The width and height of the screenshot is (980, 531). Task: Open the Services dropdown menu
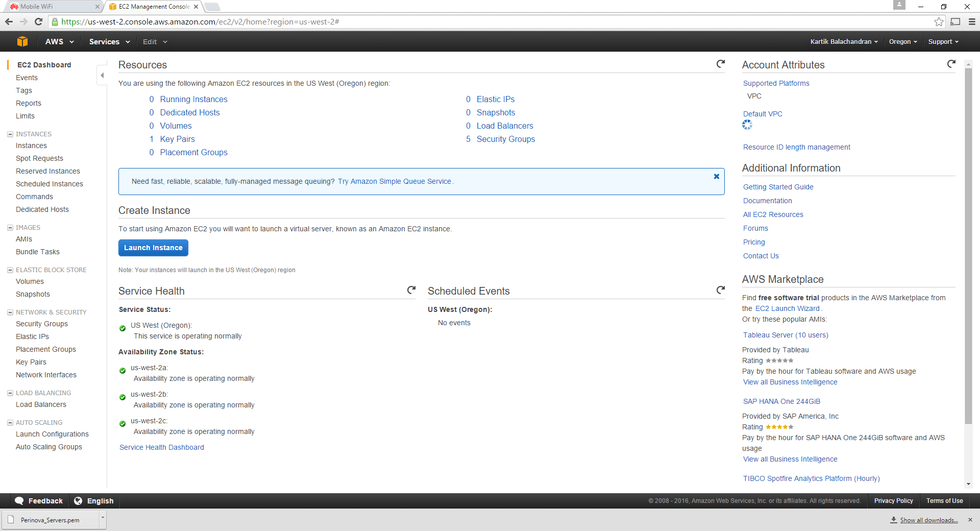109,42
